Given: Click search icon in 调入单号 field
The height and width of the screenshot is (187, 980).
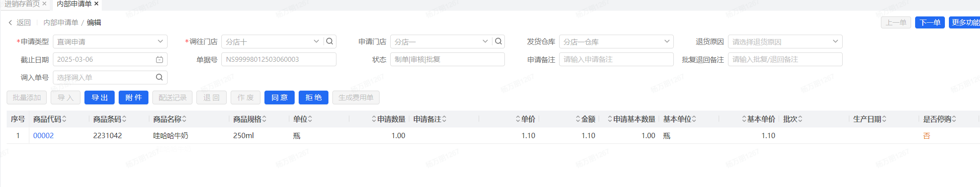Looking at the screenshot, I should 159,77.
